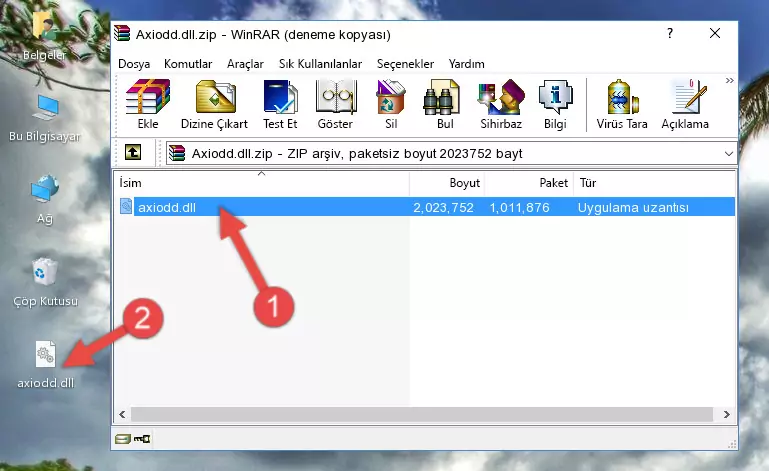This screenshot has height=471, width=769.
Task: Open the Sık Kullanılanlar menu
Action: point(320,64)
